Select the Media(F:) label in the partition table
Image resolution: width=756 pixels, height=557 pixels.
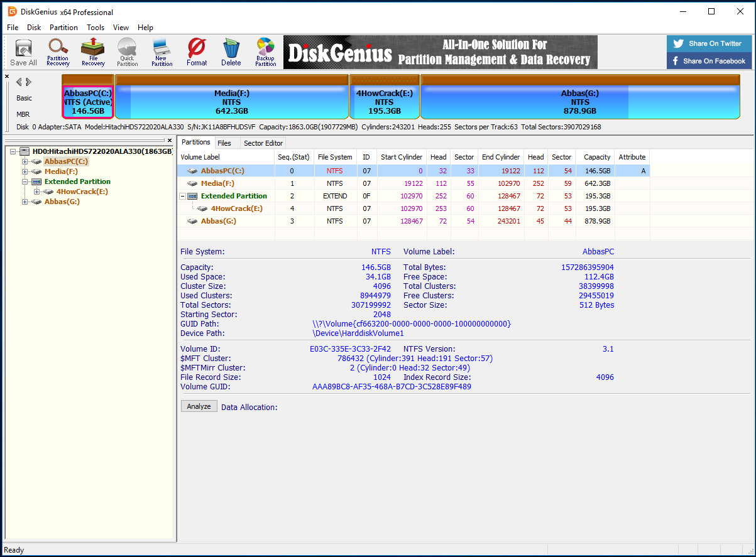[217, 183]
